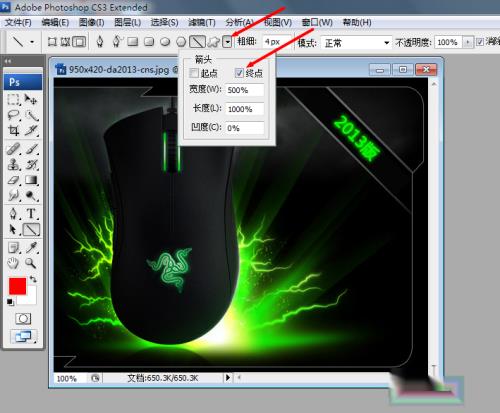Open the tool preset picker arrow
The image size is (500, 413).
pyautogui.click(x=32, y=42)
